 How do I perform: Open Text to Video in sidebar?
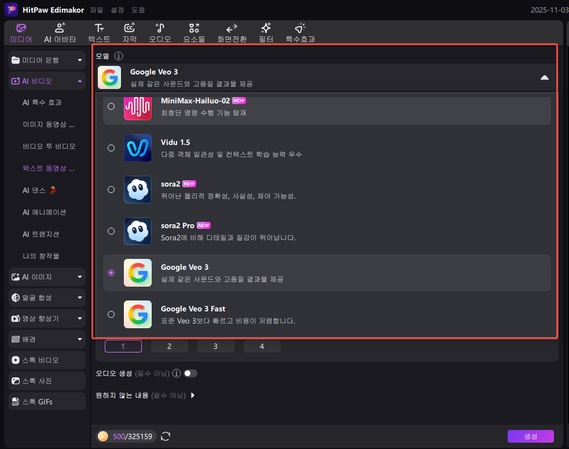pyautogui.click(x=48, y=168)
